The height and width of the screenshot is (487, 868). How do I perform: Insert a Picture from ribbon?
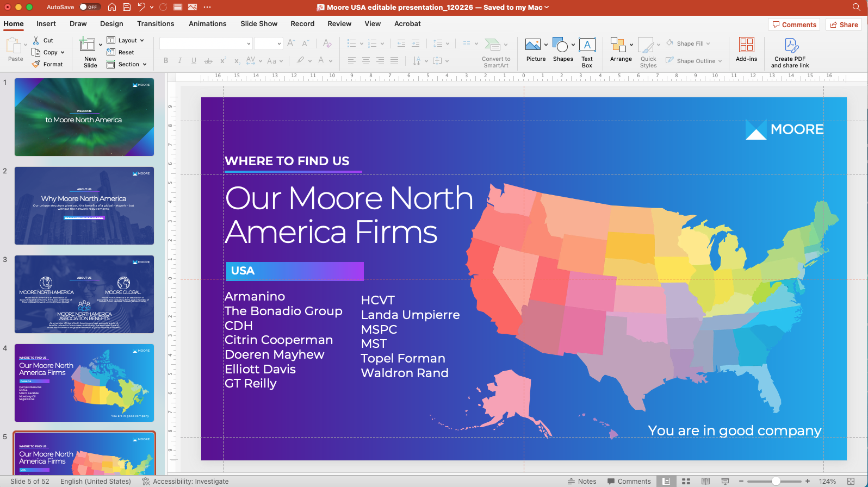pos(536,50)
